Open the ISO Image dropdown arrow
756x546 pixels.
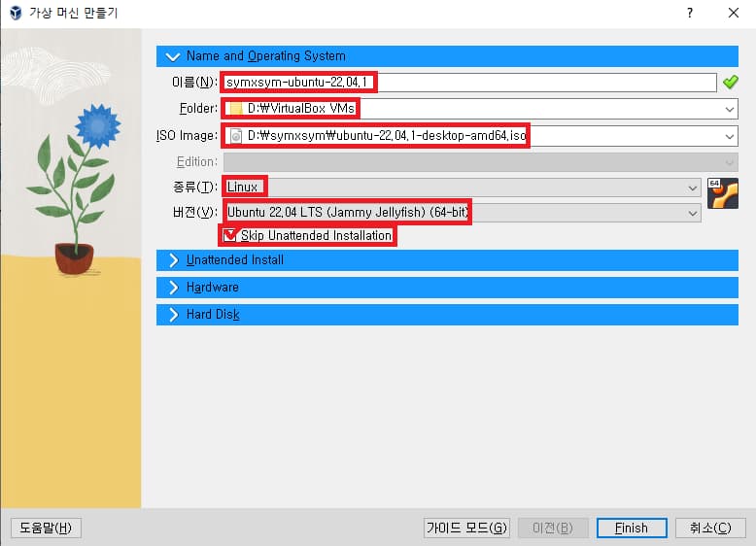pos(730,136)
